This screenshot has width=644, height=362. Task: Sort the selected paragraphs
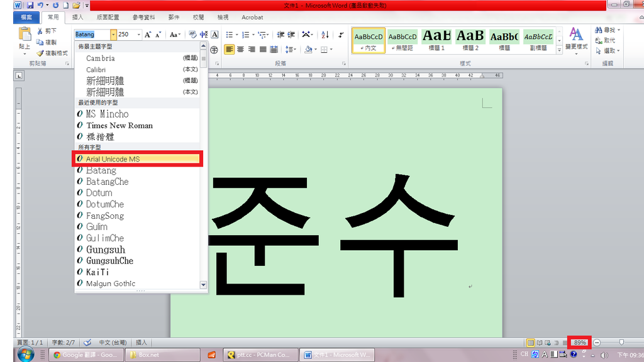click(325, 35)
